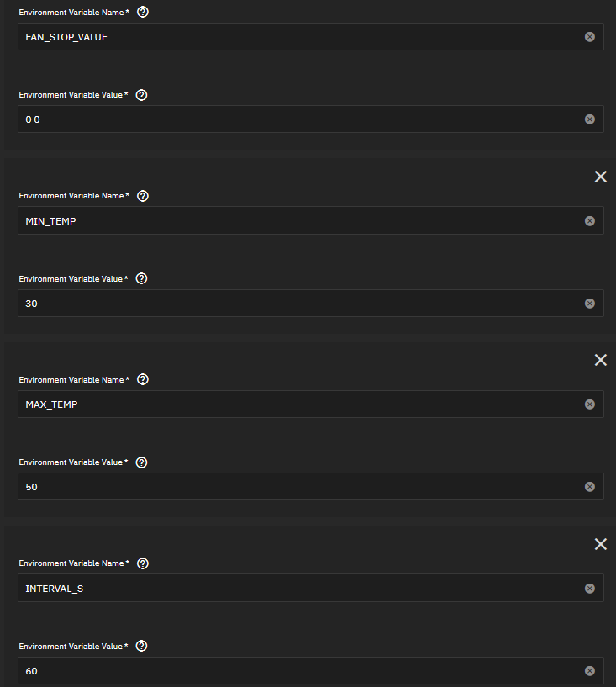Remove the INTERVAL_S environment variable entry
The image size is (616, 687).
(600, 544)
